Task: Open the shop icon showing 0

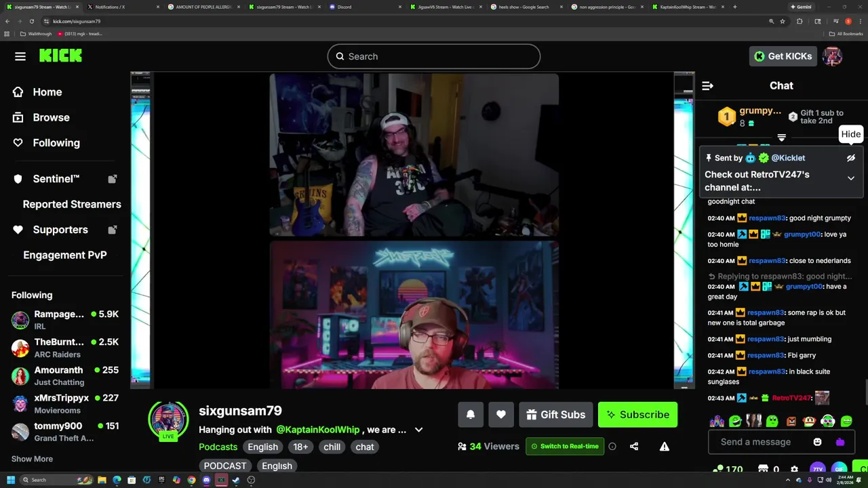Action: (x=768, y=469)
